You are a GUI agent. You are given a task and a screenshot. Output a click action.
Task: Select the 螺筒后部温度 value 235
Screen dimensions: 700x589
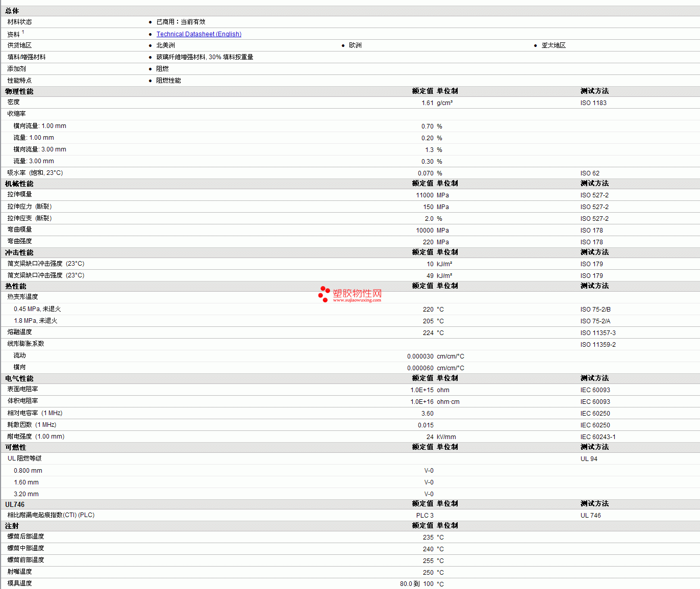click(428, 537)
